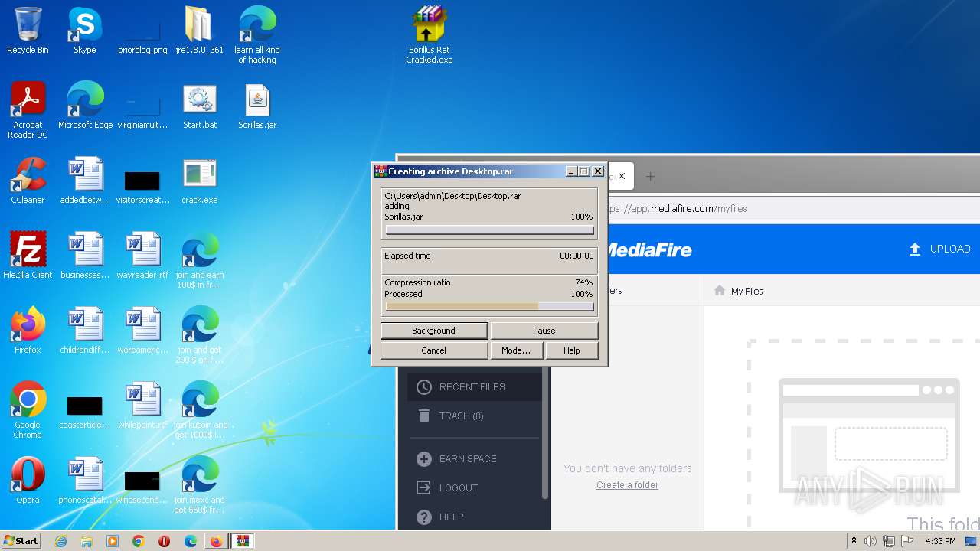Select Sorillus Rat Cracked.exe on desktop
Image resolution: width=980 pixels, height=551 pixels.
tap(429, 35)
